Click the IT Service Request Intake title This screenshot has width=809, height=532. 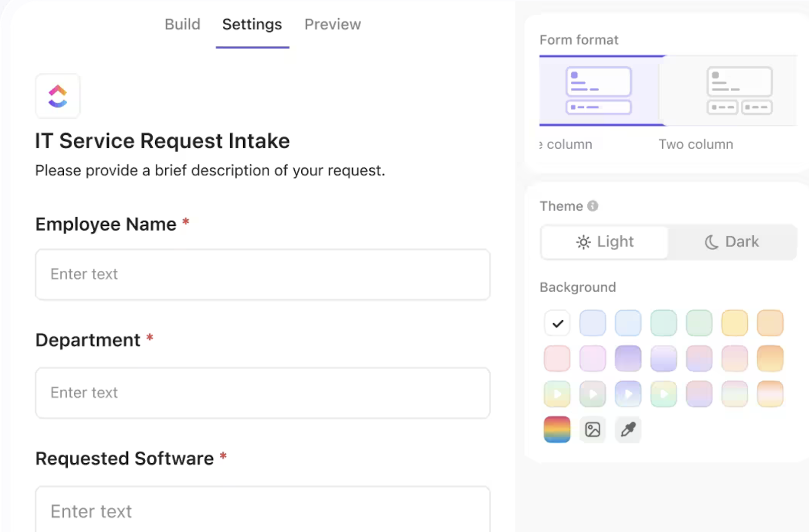pos(162,141)
